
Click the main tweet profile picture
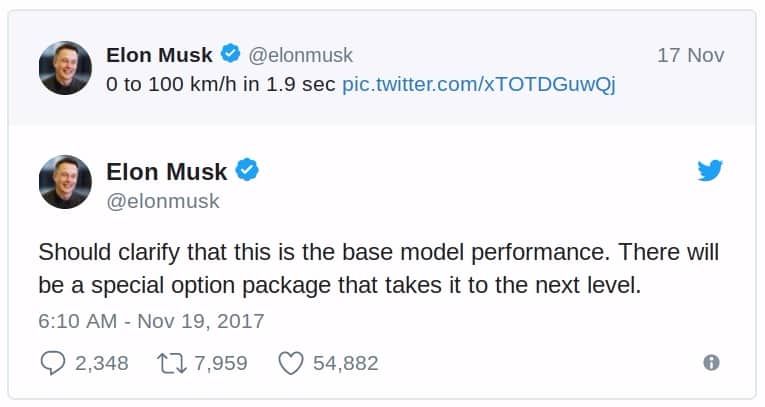click(x=66, y=183)
